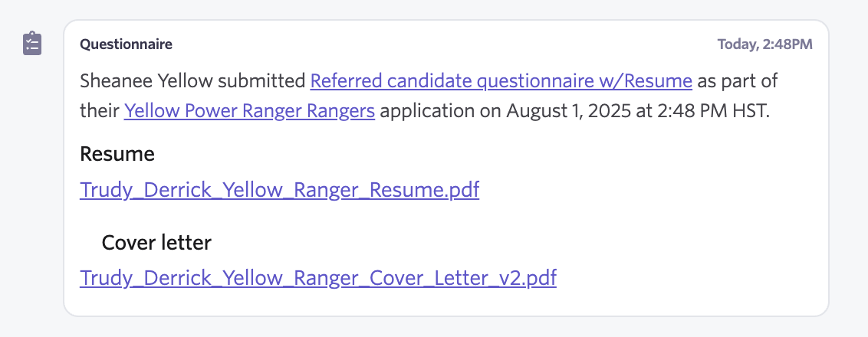Click the .pdf extension of the resume link
Screen dimensions: 868x337
pos(462,190)
